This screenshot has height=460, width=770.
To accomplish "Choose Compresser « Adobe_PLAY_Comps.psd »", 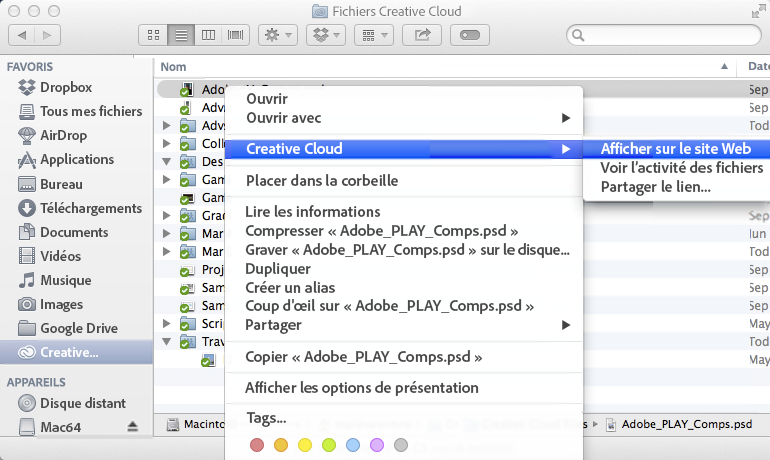I will tap(404, 231).
